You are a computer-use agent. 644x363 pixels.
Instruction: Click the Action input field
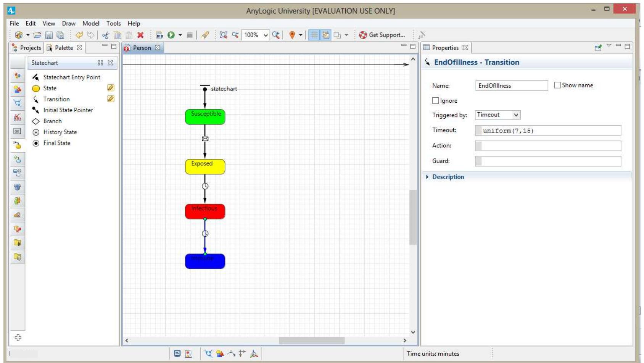(548, 146)
